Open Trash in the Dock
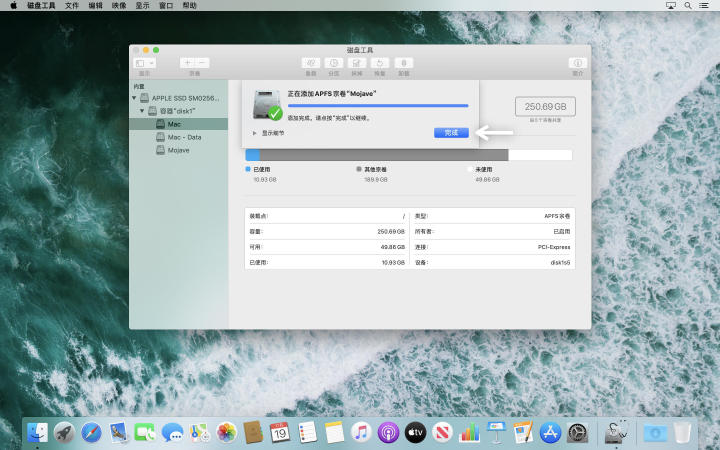 (682, 433)
